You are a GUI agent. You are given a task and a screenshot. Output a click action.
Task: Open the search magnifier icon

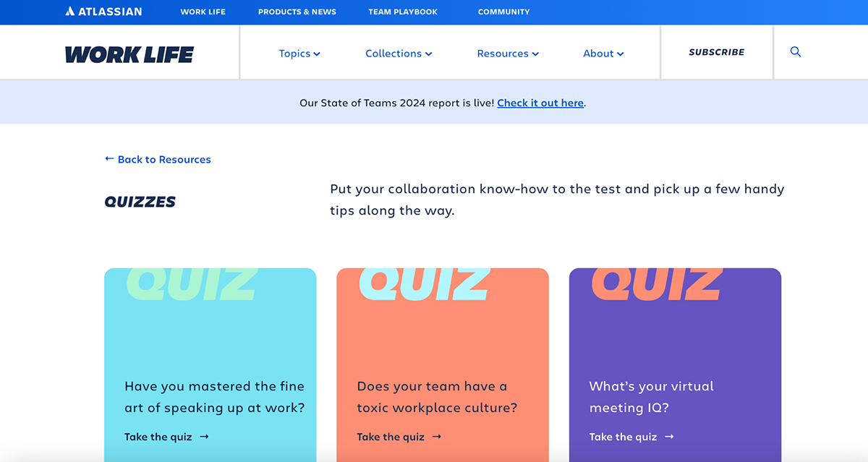click(795, 51)
